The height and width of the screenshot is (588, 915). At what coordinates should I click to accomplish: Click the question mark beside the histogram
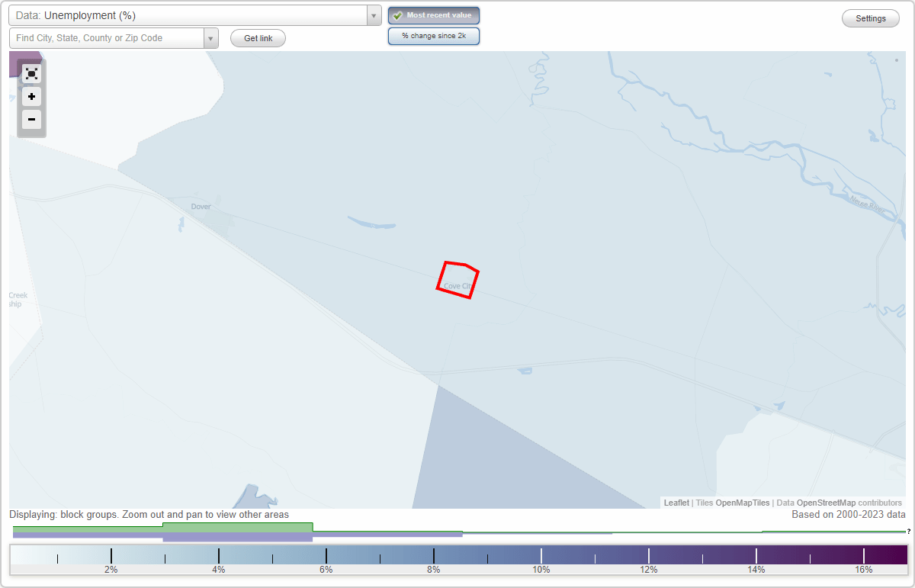(909, 531)
